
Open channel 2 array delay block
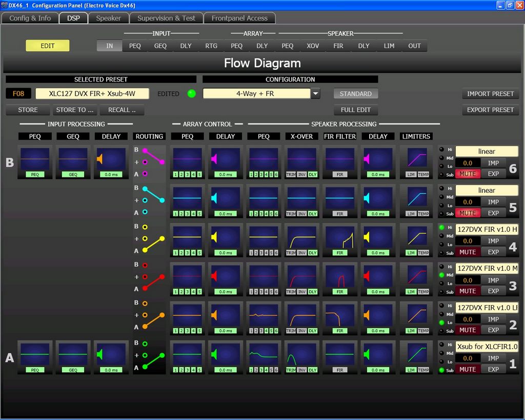(x=226, y=318)
